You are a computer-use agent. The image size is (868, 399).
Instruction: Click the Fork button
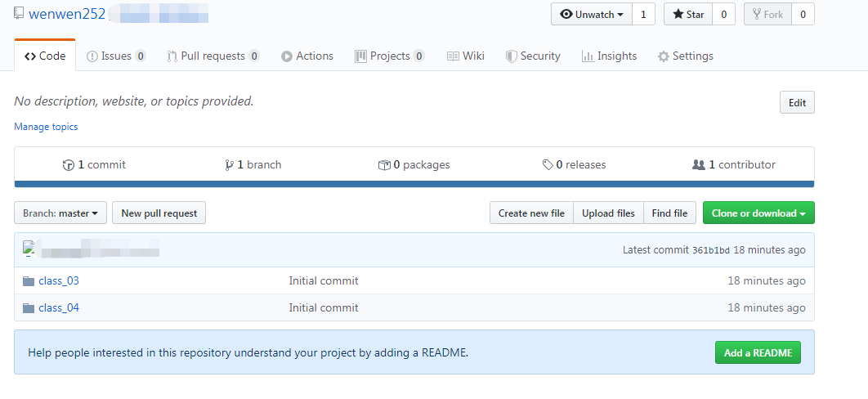click(x=767, y=15)
